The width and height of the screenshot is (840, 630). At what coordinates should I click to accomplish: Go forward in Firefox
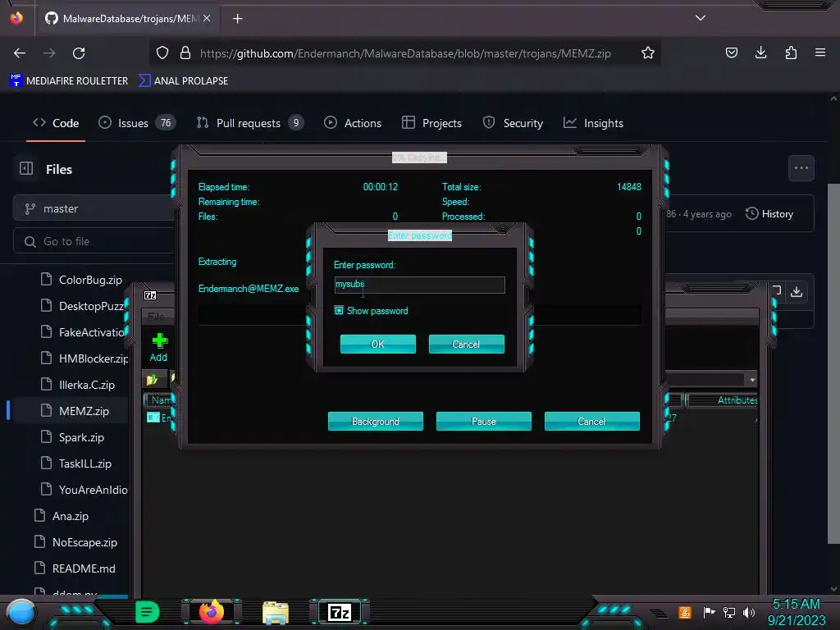(49, 53)
